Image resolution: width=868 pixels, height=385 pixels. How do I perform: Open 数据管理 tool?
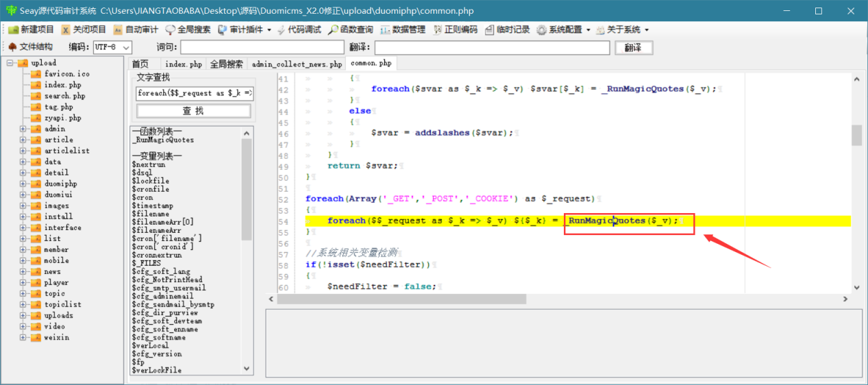click(x=403, y=29)
